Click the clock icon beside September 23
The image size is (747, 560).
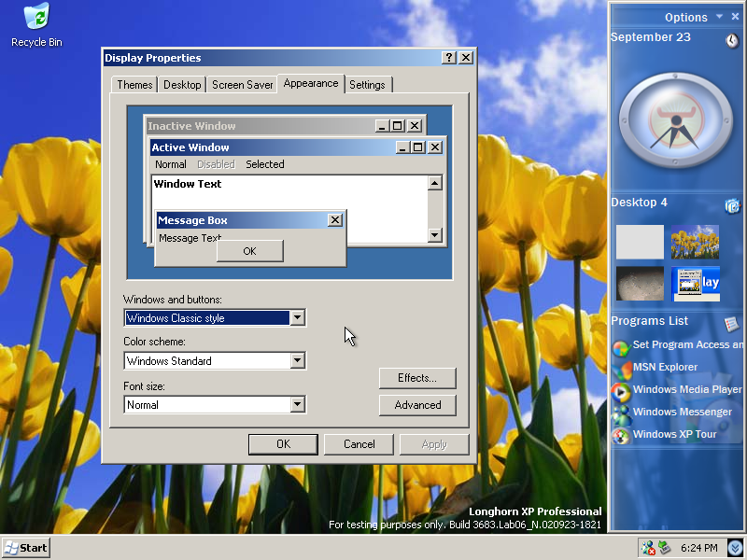click(732, 40)
